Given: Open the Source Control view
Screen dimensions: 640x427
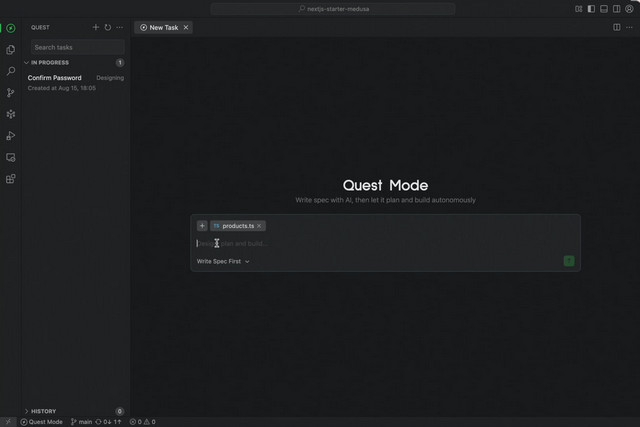Looking at the screenshot, I should coord(11,93).
